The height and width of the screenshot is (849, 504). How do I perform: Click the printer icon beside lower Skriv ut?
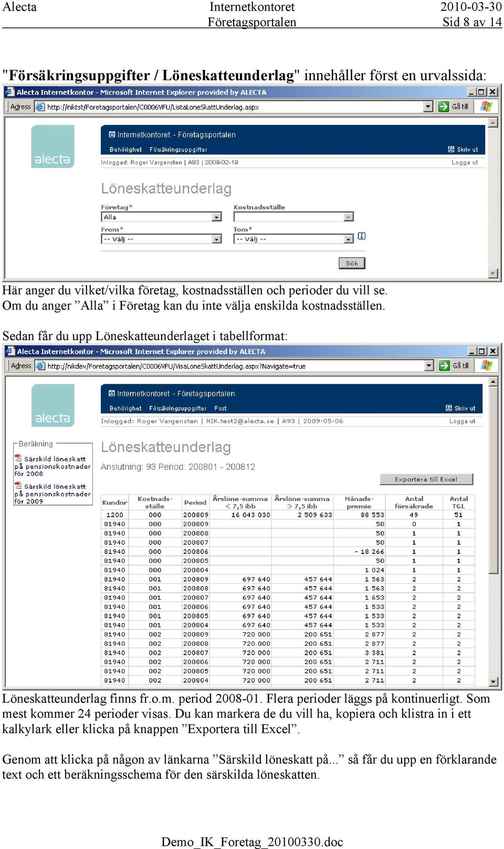[x=449, y=408]
